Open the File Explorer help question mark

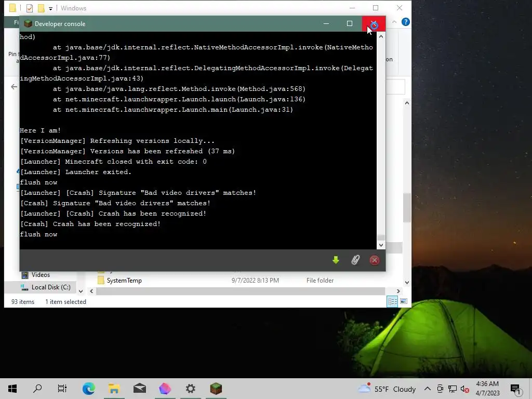pyautogui.click(x=405, y=22)
